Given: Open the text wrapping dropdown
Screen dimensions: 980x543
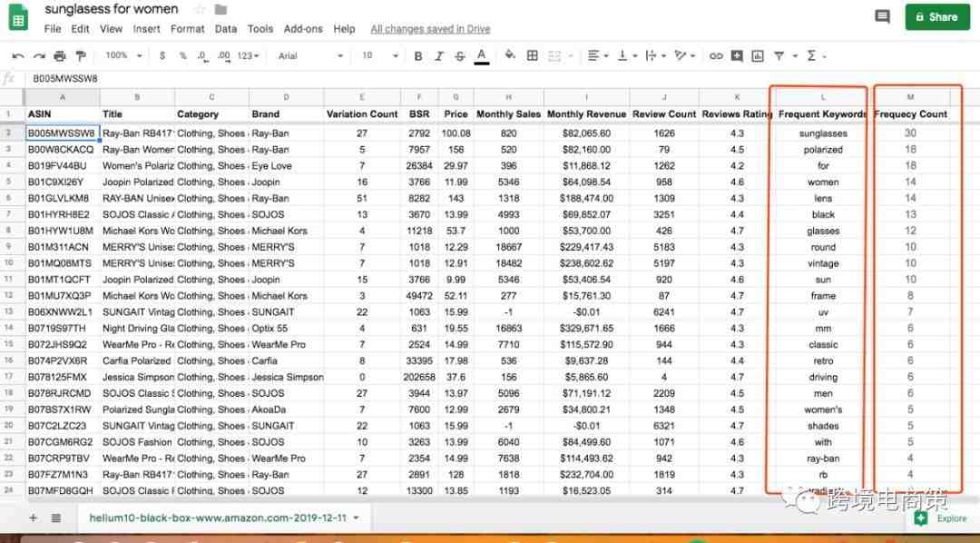Looking at the screenshot, I should pyautogui.click(x=655, y=55).
